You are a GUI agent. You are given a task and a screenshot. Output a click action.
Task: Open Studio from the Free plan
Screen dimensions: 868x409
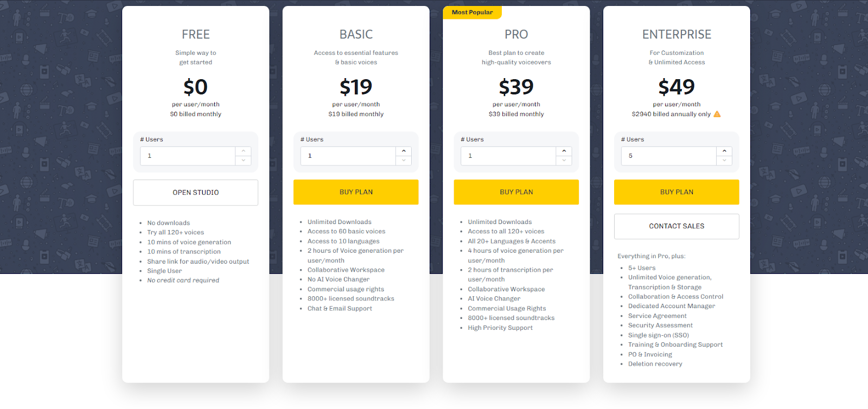(x=195, y=193)
